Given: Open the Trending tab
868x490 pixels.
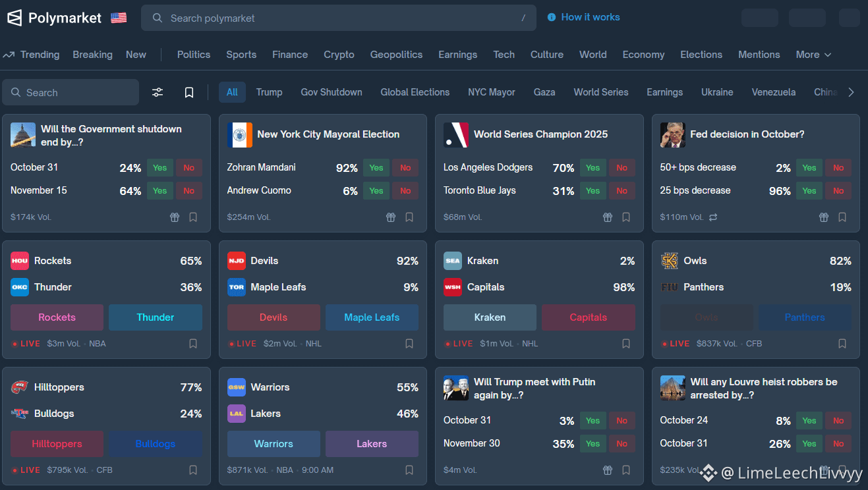Looking at the screenshot, I should point(31,55).
